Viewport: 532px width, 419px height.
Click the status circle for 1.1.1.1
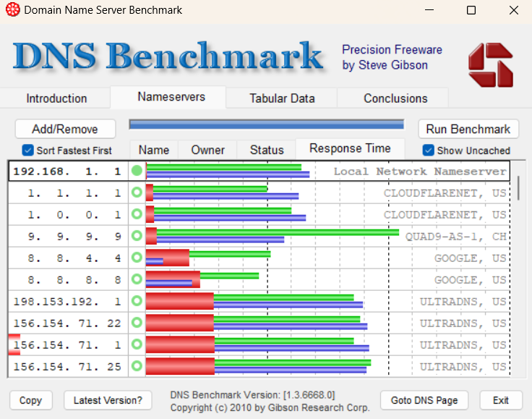pyautogui.click(x=137, y=192)
